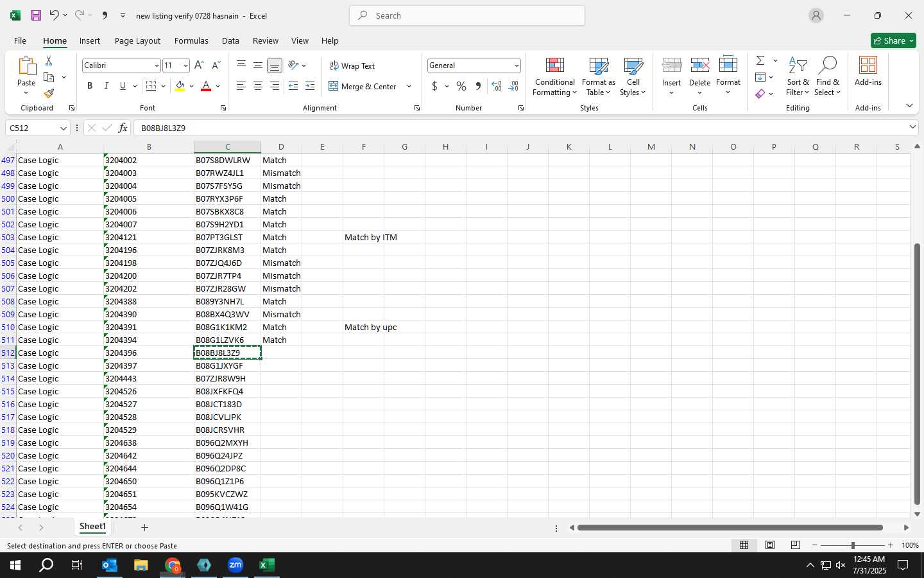The width and height of the screenshot is (924, 578).
Task: Increase decimal places
Action: (496, 86)
